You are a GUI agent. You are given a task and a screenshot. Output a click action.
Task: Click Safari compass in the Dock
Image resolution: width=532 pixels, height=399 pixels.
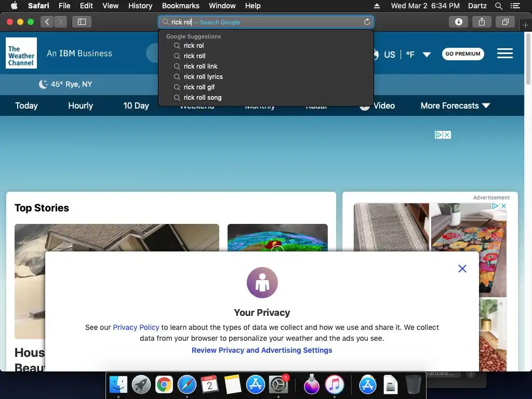click(187, 385)
